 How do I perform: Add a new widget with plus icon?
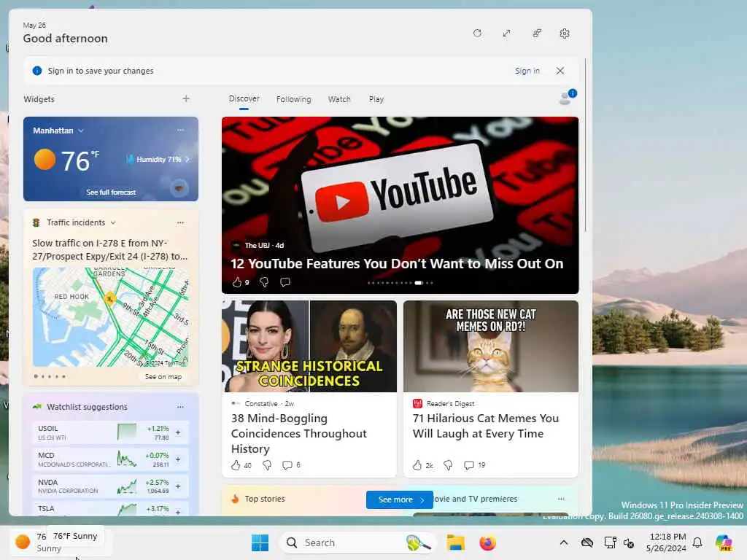(186, 98)
